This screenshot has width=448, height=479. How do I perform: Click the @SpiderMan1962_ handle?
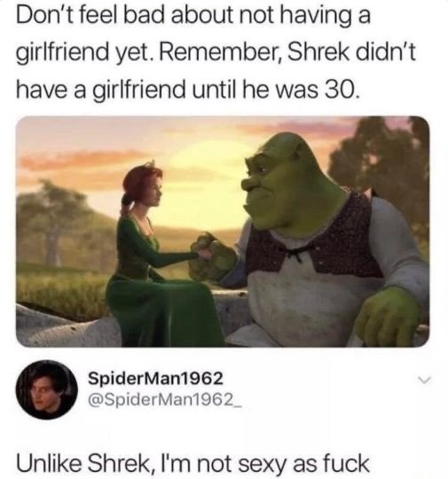[x=165, y=398]
